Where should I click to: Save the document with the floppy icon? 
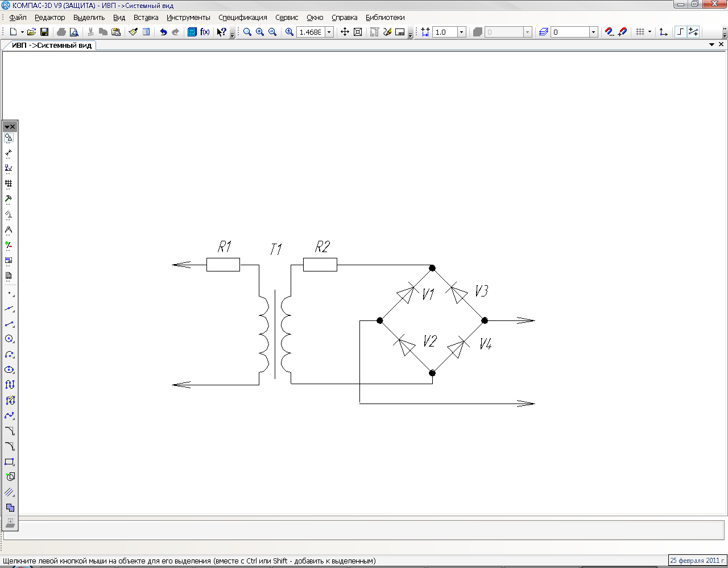tap(44, 32)
